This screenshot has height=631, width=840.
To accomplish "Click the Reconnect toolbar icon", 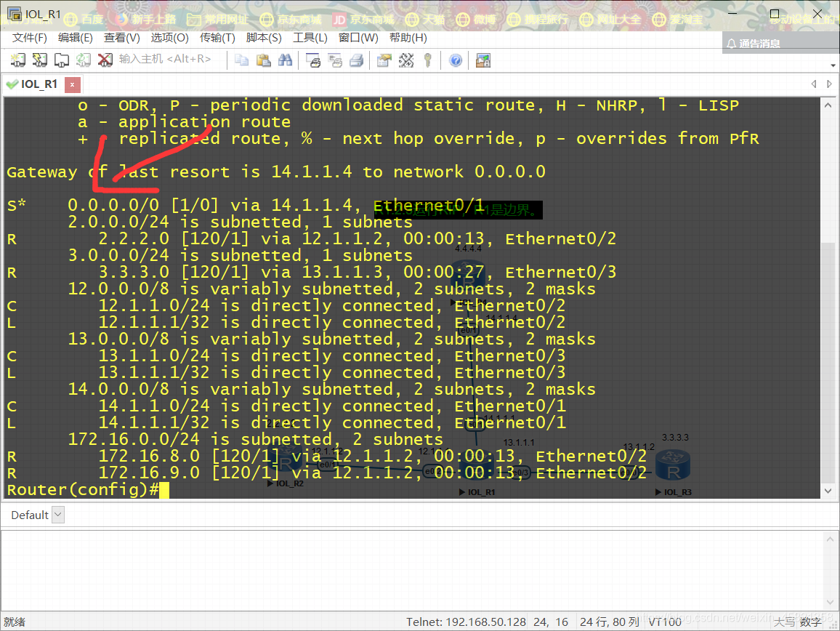I will pyautogui.click(x=83, y=60).
